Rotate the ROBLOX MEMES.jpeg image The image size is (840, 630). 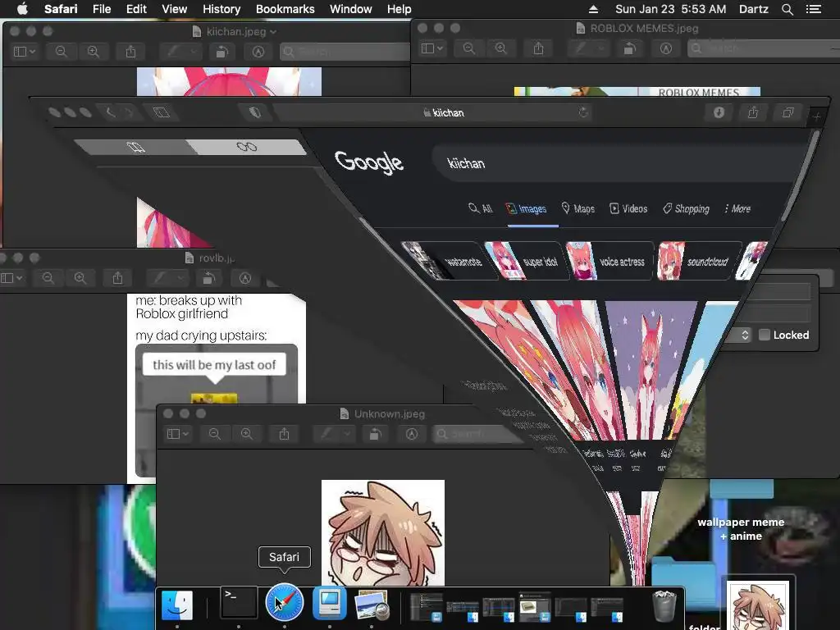[x=630, y=48]
